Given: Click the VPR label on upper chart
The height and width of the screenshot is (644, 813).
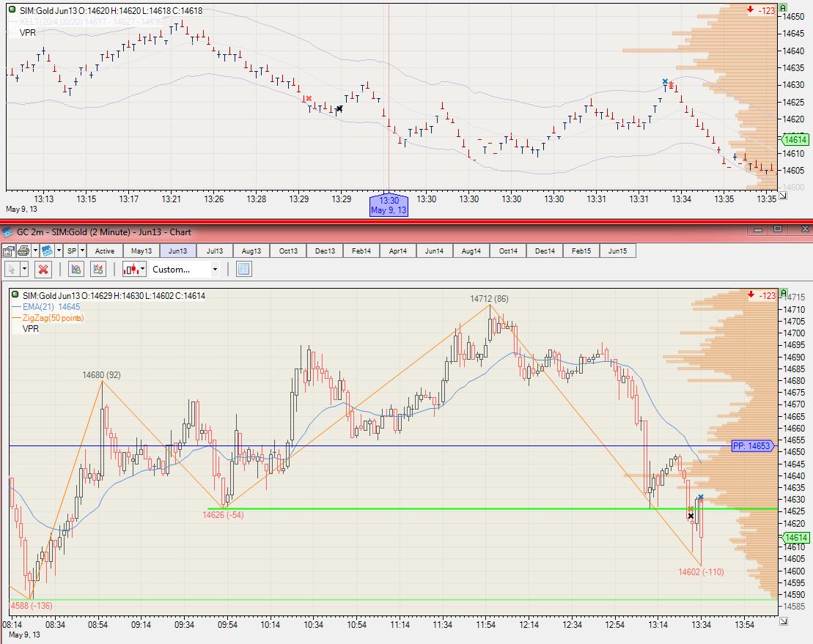Looking at the screenshot, I should (x=27, y=33).
